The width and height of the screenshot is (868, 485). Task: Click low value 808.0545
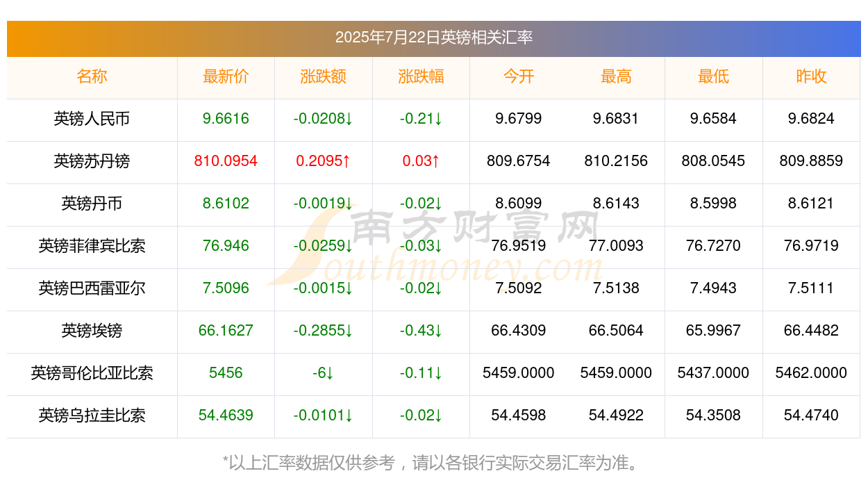coord(714,161)
